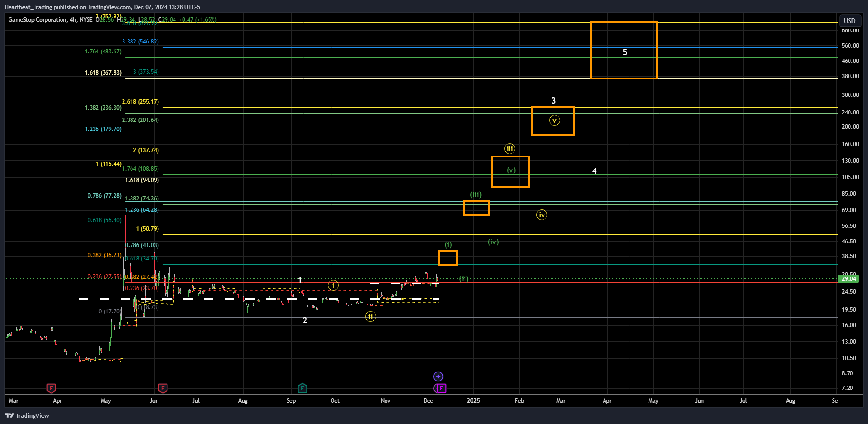Click the green (i) wave label

(448, 245)
